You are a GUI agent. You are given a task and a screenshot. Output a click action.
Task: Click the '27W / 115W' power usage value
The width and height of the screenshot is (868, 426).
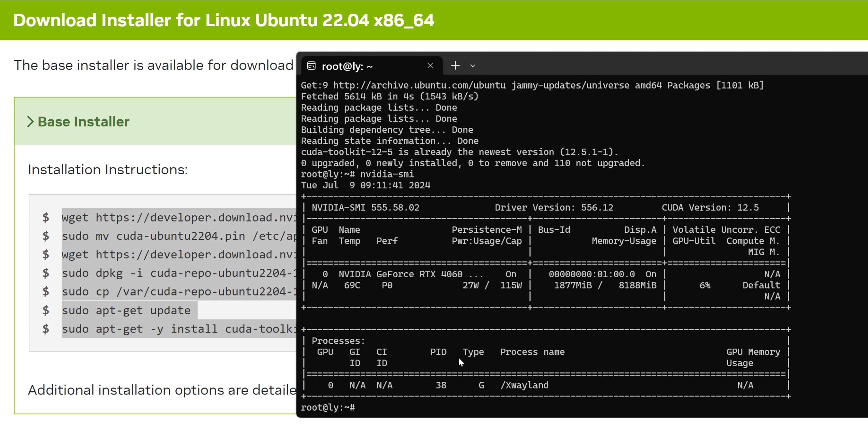click(492, 285)
